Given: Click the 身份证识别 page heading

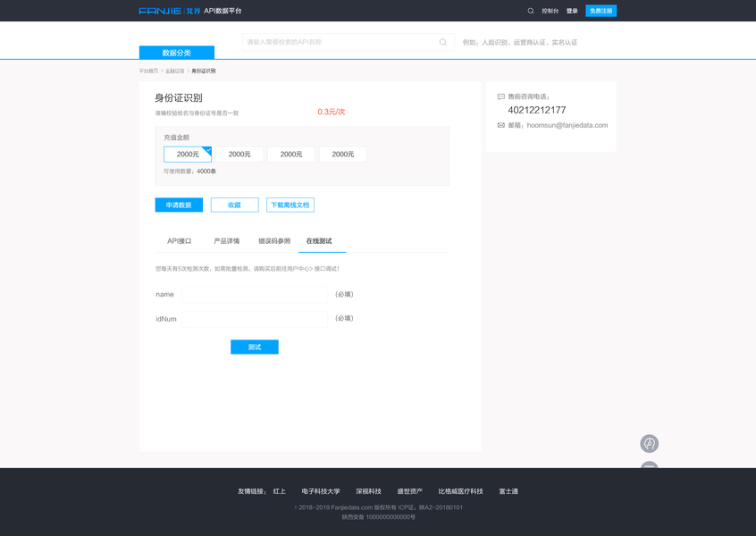Looking at the screenshot, I should (x=179, y=98).
